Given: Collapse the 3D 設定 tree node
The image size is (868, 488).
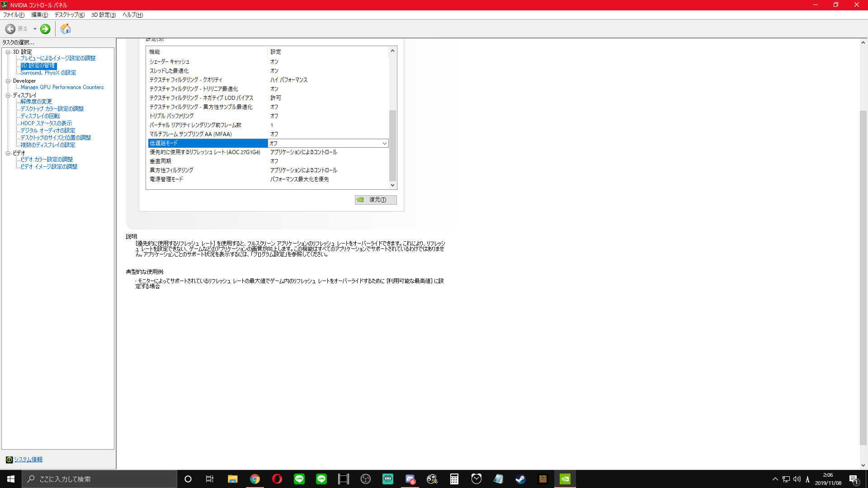Looking at the screenshot, I should tap(8, 52).
